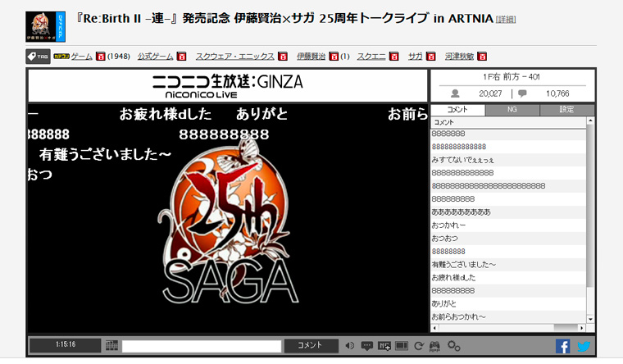The height and width of the screenshot is (364, 623).
Task: Open dictionary icon beside 河津秋敏 tag
Action: (x=482, y=57)
